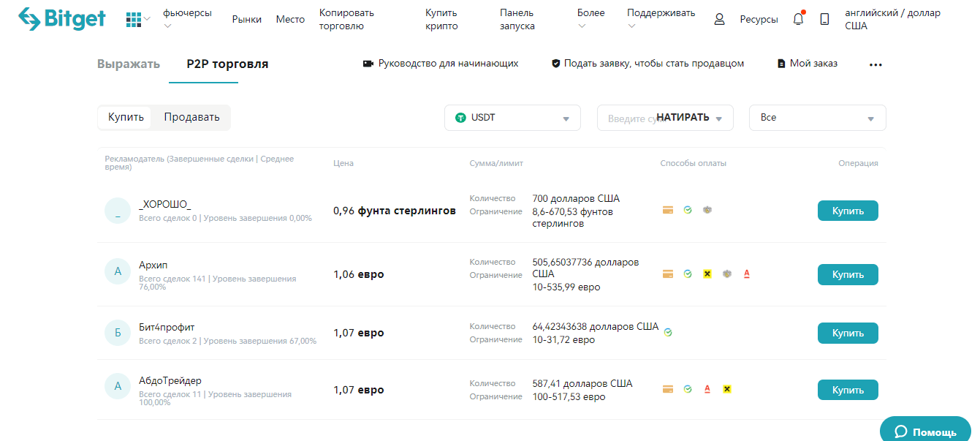This screenshot has height=441, width=980.
Task: Select the Купить toggle option
Action: click(x=126, y=117)
